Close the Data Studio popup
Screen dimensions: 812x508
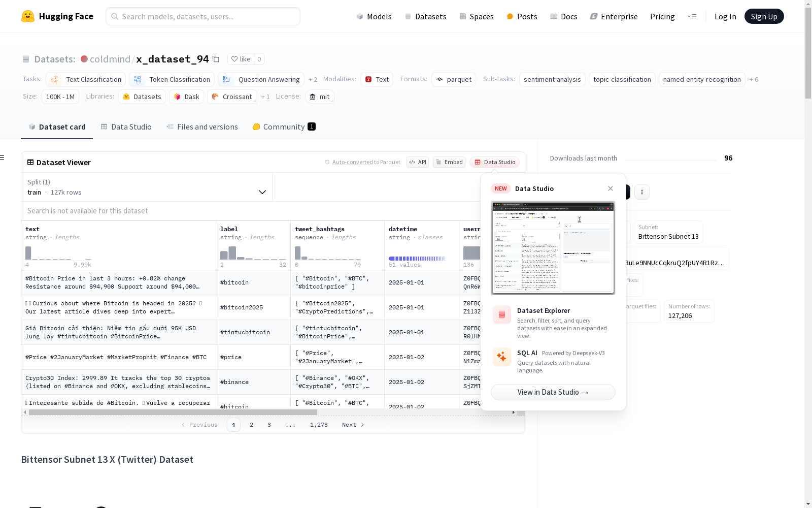click(x=611, y=188)
